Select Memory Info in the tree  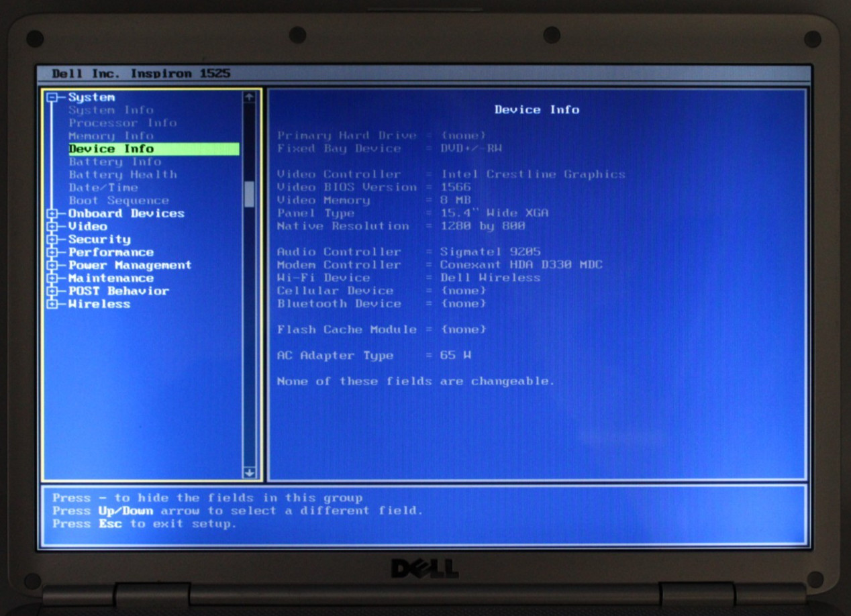tap(111, 136)
